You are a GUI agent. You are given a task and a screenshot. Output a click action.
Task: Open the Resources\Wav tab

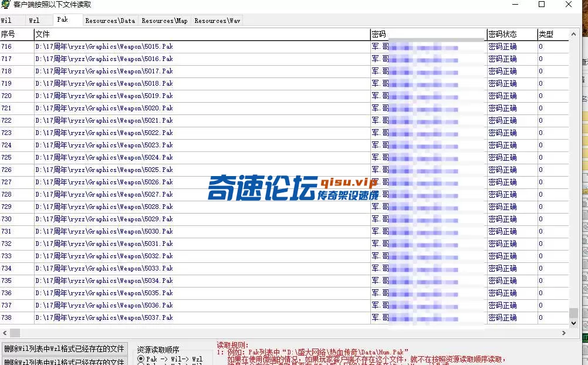click(x=217, y=21)
